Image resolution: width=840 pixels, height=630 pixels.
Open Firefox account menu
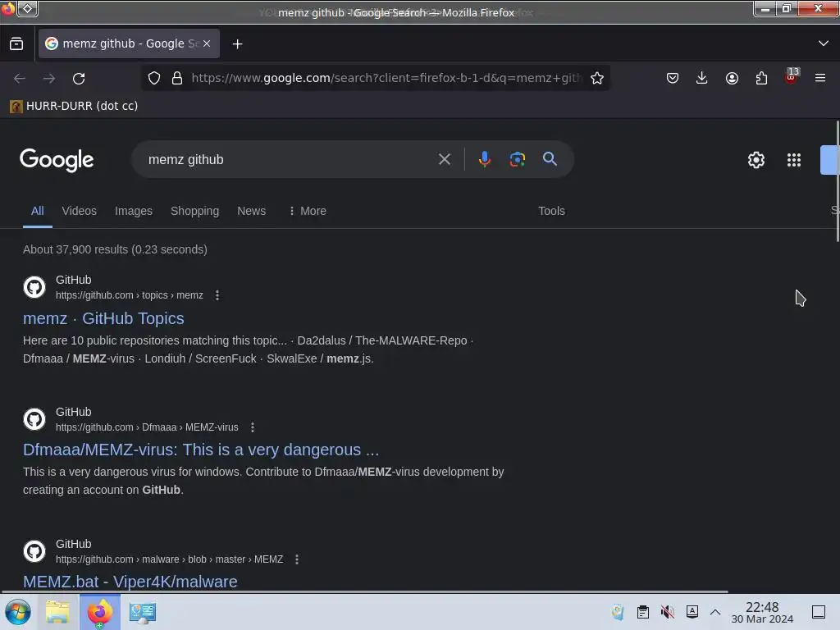pos(732,78)
